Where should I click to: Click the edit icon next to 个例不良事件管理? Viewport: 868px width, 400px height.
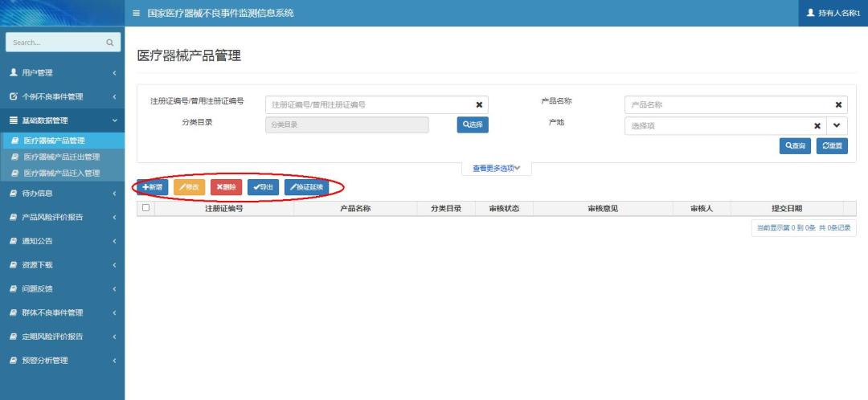[14, 96]
